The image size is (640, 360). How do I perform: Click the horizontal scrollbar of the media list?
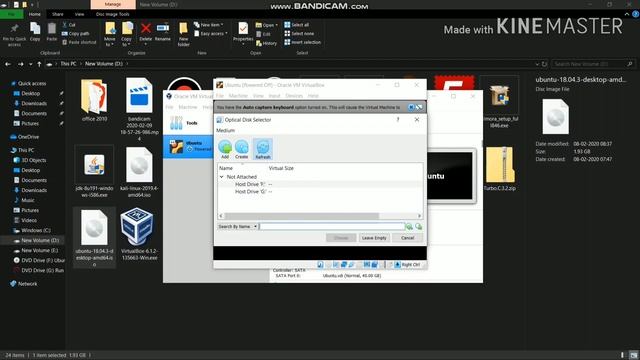coord(320,216)
